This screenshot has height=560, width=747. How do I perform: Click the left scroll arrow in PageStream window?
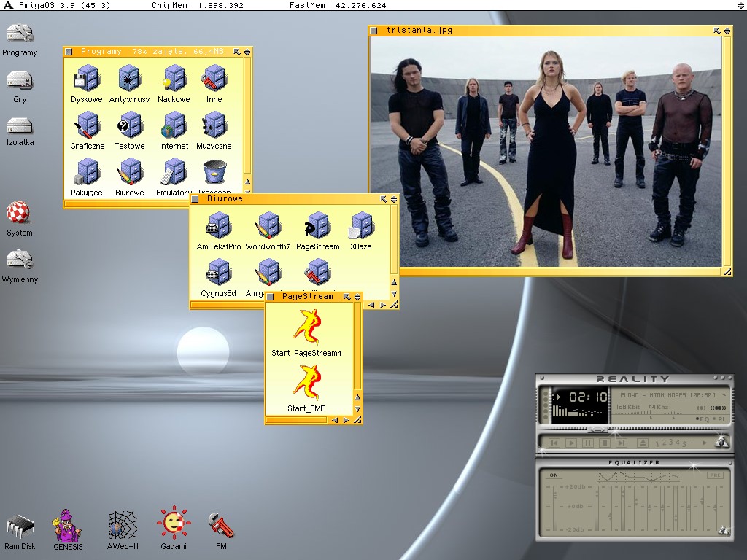(x=334, y=420)
